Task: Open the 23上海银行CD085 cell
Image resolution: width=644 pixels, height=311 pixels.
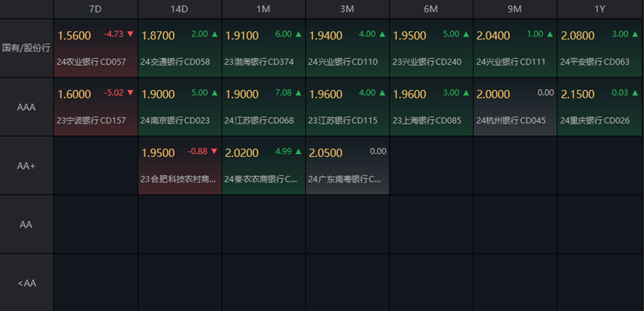Action: point(431,106)
